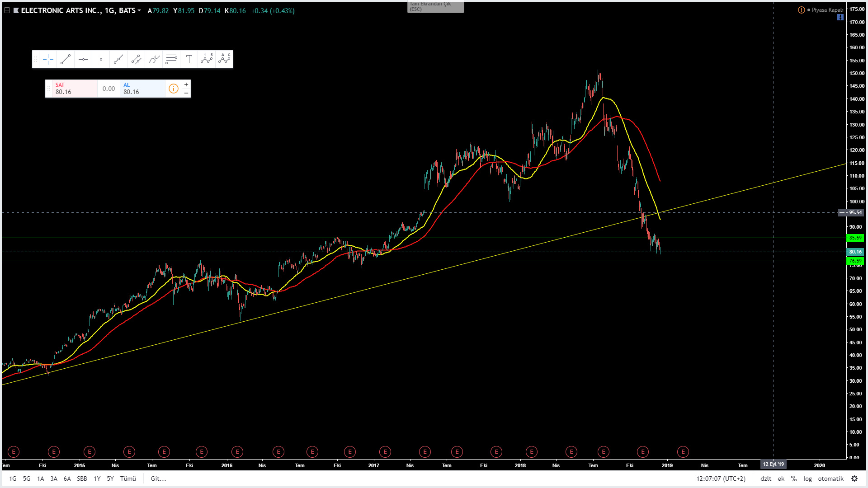
Task: Select the crosshair cursor tool
Action: click(x=48, y=59)
